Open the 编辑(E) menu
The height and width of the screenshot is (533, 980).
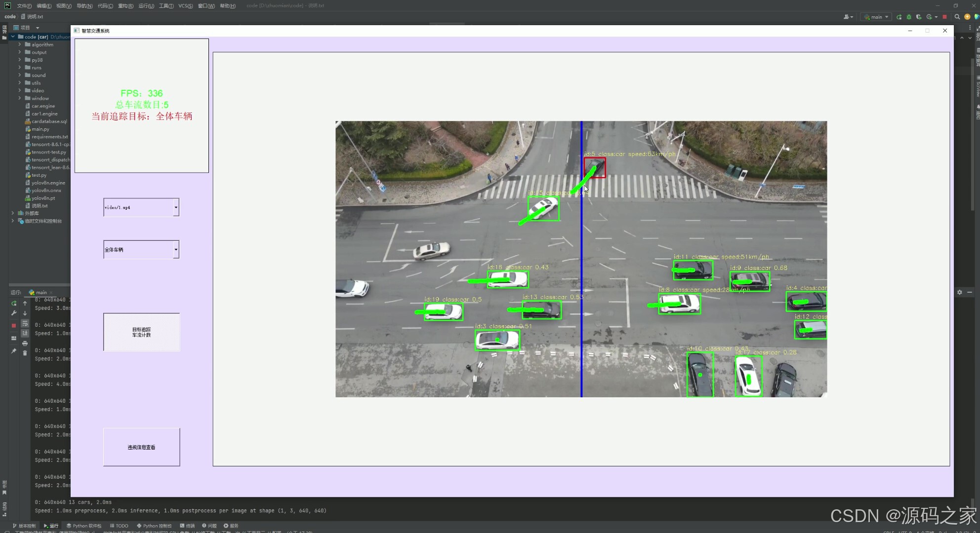(x=44, y=6)
